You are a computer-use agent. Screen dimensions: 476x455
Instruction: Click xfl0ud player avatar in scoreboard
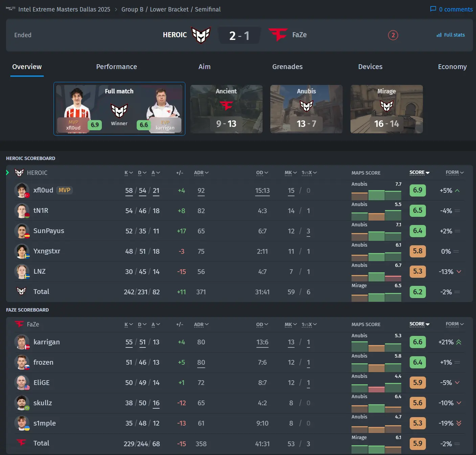click(x=22, y=190)
